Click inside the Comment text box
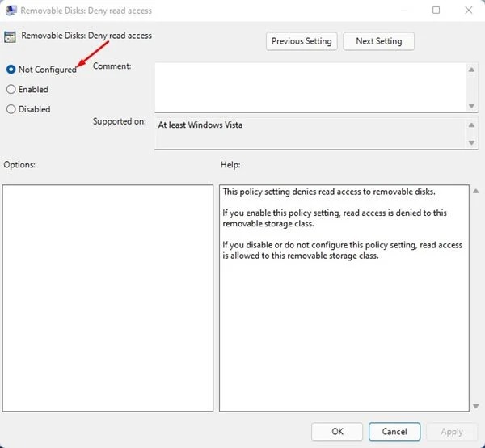Viewport: 485px width, 448px height. [x=310, y=87]
